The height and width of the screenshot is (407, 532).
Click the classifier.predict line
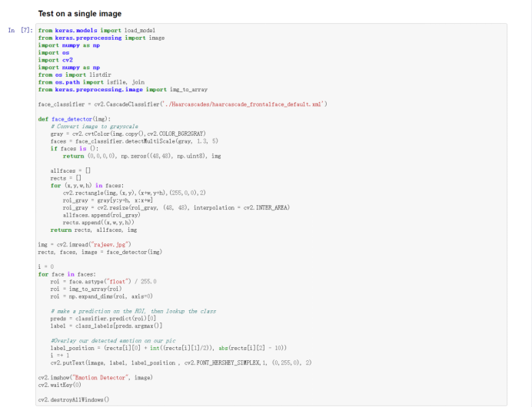pos(103,319)
